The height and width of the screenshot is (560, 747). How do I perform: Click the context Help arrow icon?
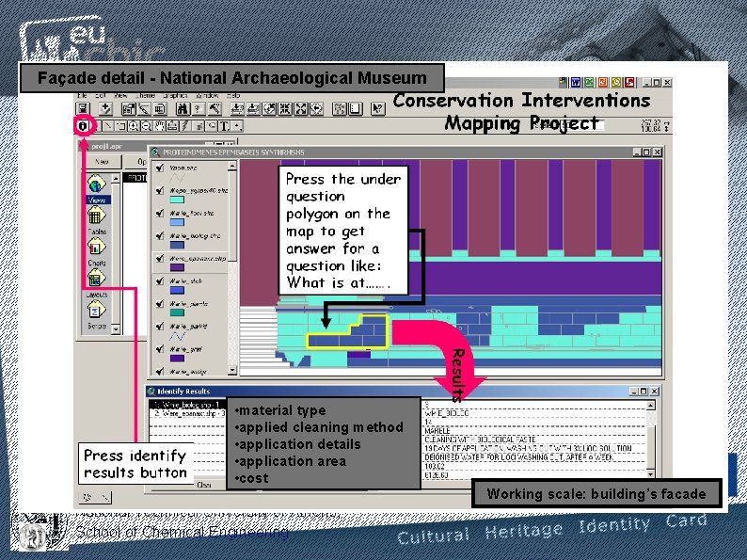[378, 109]
